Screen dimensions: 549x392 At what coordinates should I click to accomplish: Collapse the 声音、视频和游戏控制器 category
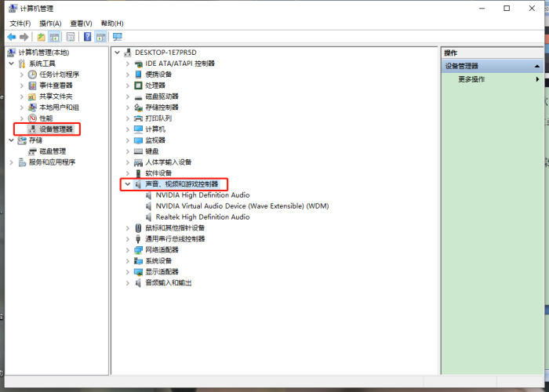[x=127, y=184]
